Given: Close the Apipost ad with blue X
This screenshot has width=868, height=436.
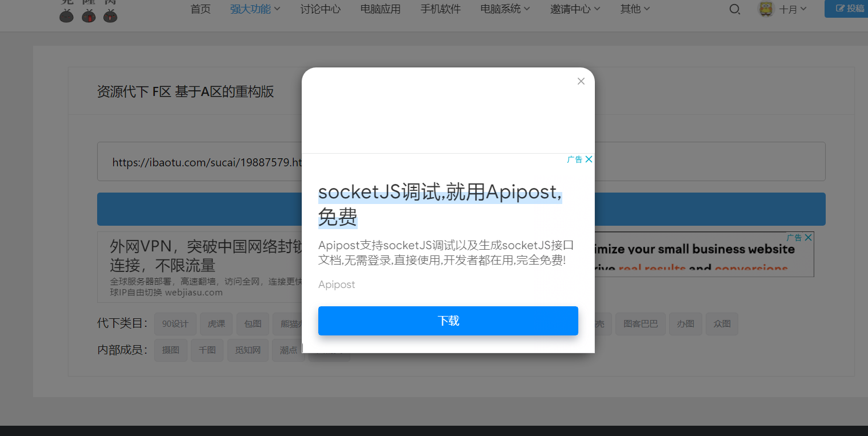Looking at the screenshot, I should [x=589, y=159].
